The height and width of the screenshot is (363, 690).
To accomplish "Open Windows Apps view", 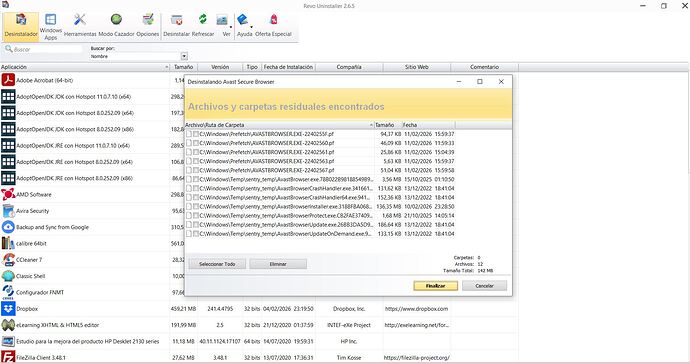I will (51, 19).
